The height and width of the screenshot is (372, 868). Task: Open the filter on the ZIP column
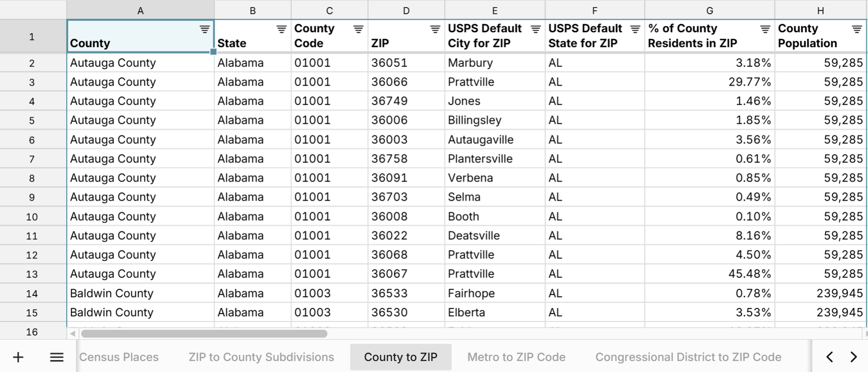(x=434, y=30)
